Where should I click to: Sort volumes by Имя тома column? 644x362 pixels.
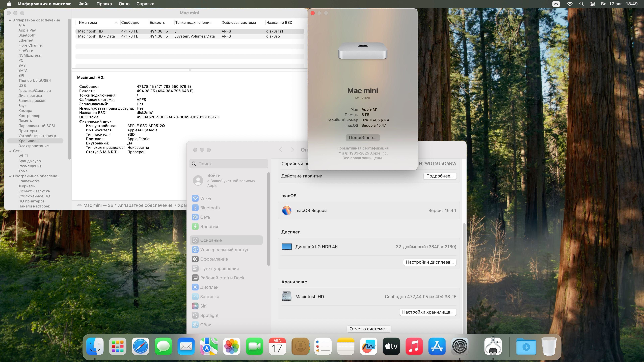coord(97,22)
